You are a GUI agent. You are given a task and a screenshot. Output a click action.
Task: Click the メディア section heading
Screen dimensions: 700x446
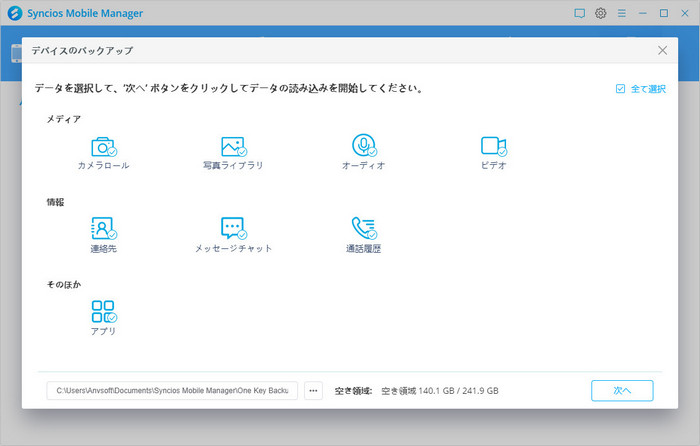64,119
